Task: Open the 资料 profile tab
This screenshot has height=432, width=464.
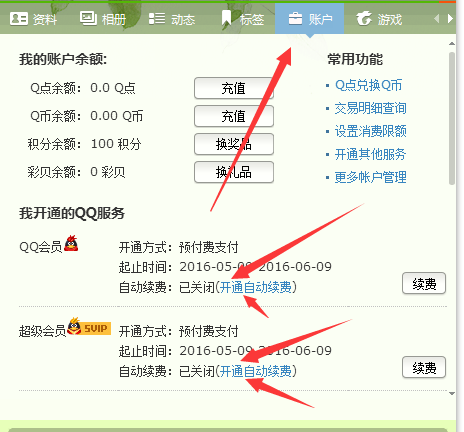Action: click(33, 19)
